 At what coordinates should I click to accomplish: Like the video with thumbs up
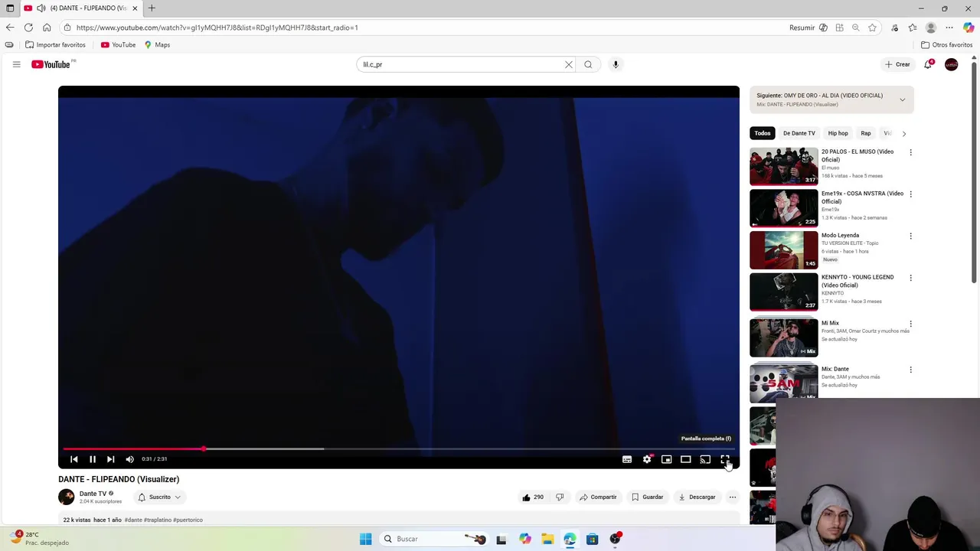coord(533,497)
